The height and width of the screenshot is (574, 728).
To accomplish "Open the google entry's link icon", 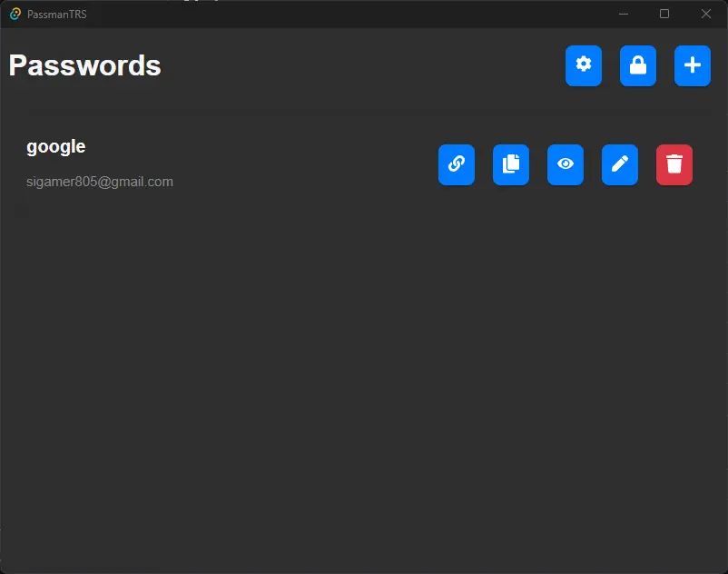I will (456, 164).
